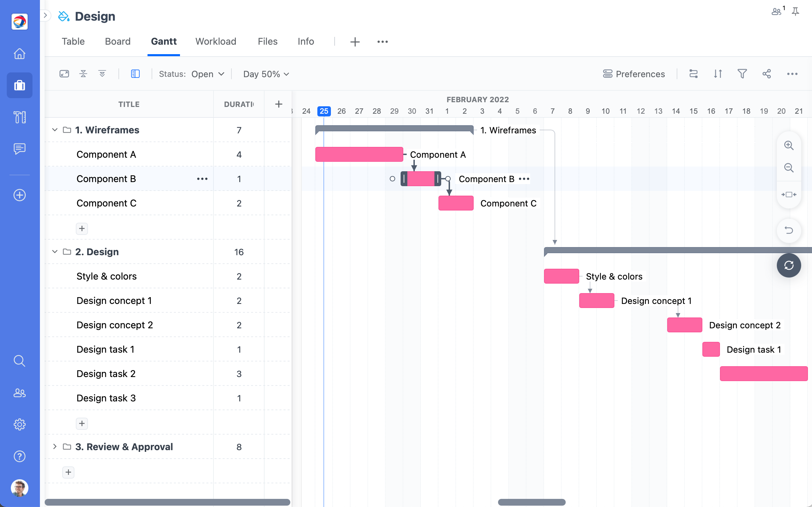Open Component B row options
The height and width of the screenshot is (507, 812).
[x=202, y=179]
